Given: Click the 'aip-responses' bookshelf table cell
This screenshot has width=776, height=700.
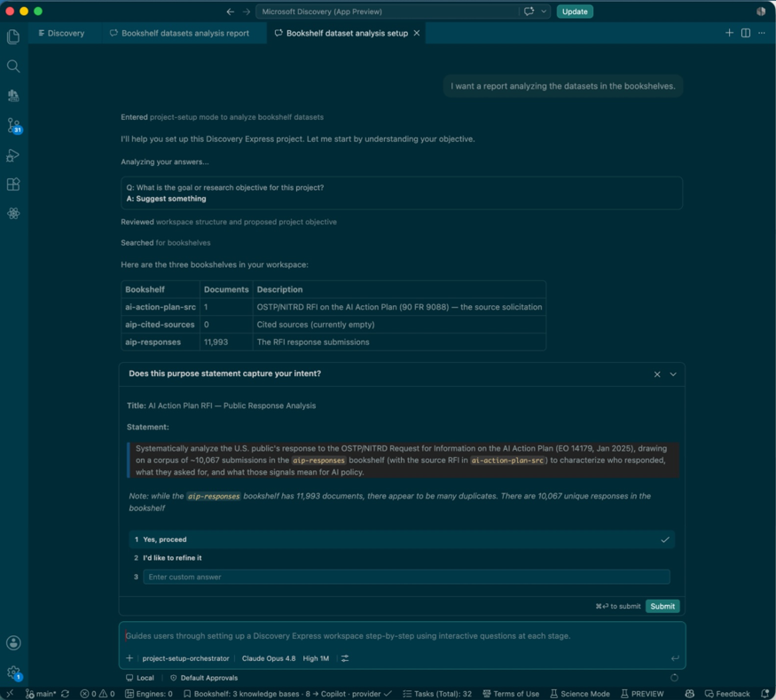Looking at the screenshot, I should coord(161,342).
